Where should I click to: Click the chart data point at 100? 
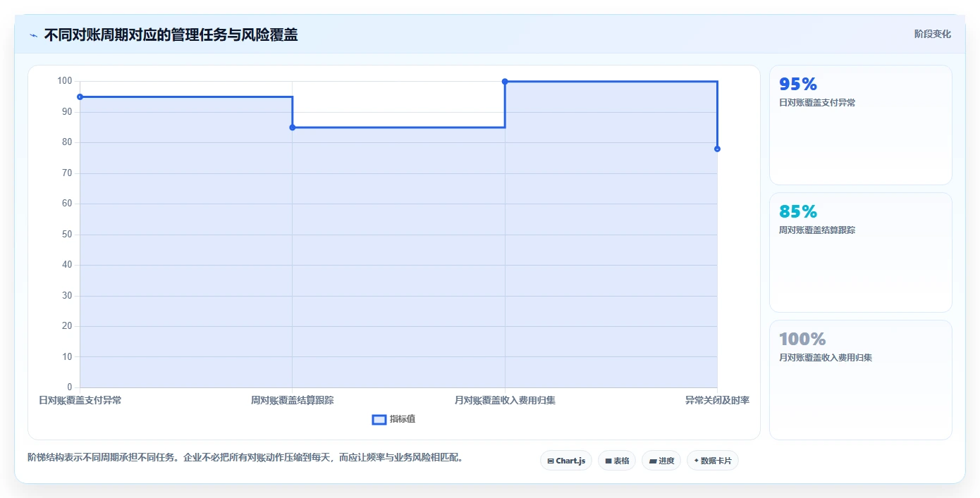click(x=505, y=82)
